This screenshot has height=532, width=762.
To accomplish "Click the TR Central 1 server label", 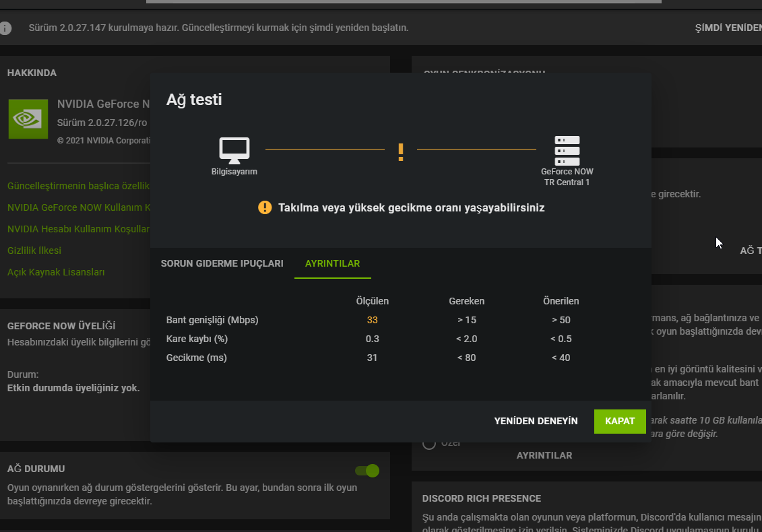I will 567,182.
